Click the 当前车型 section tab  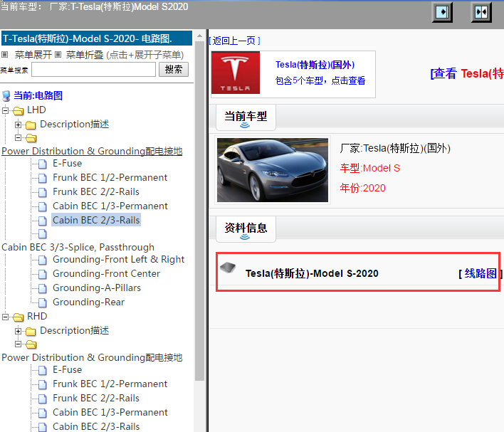[246, 117]
